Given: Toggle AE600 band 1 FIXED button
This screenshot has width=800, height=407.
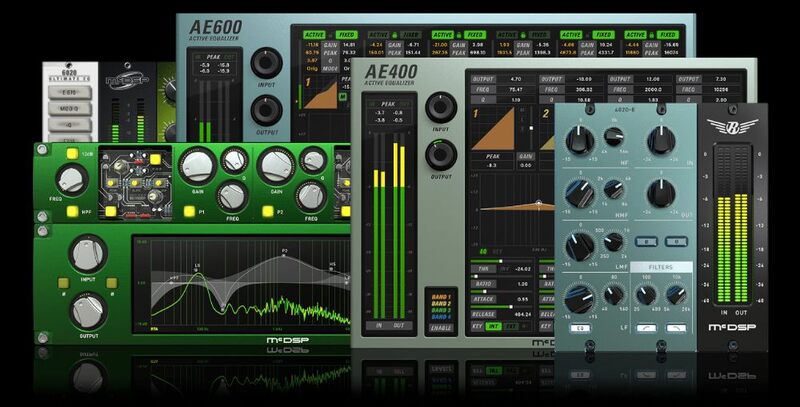Looking at the screenshot, I should coord(346,35).
